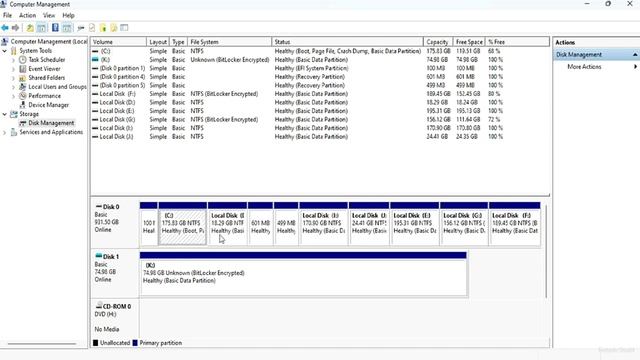640x360 pixels.
Task: Click the Device Manager icon
Action: coord(23,104)
